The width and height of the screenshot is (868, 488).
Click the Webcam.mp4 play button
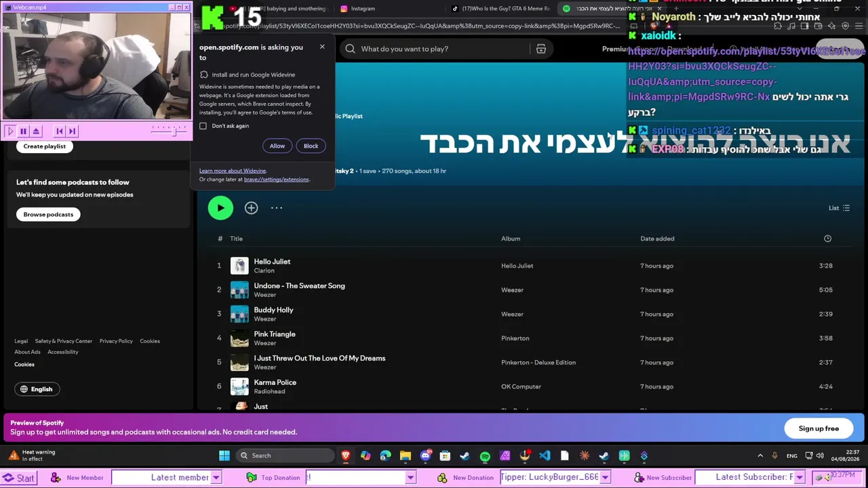pyautogui.click(x=10, y=131)
